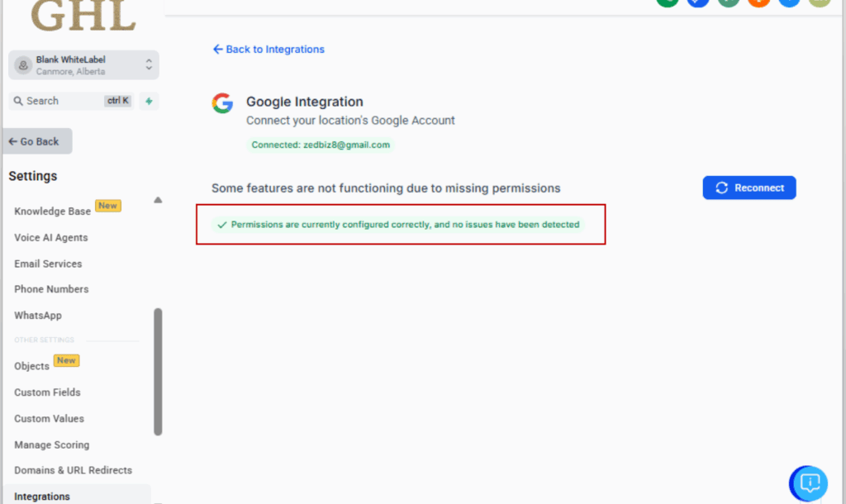Image resolution: width=846 pixels, height=504 pixels.
Task: Open the Blank WhiteLabel location switcher
Action: 83,65
